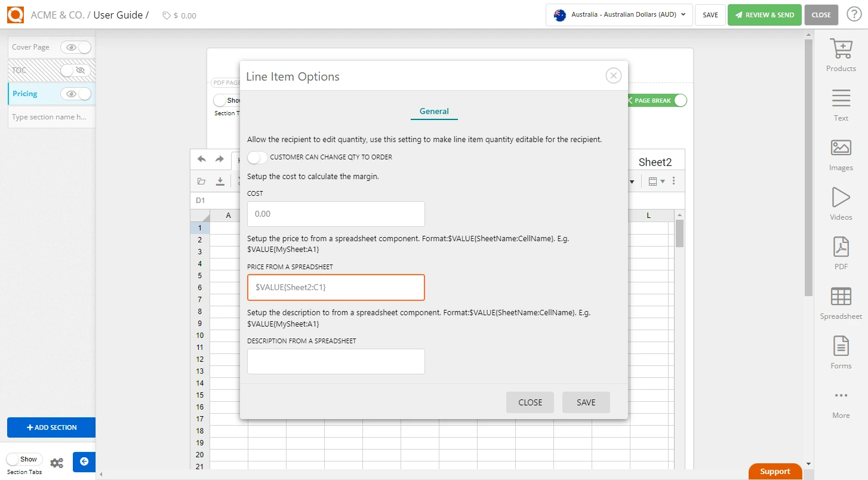Open the Products panel
The height and width of the screenshot is (480, 868).
coord(841,55)
